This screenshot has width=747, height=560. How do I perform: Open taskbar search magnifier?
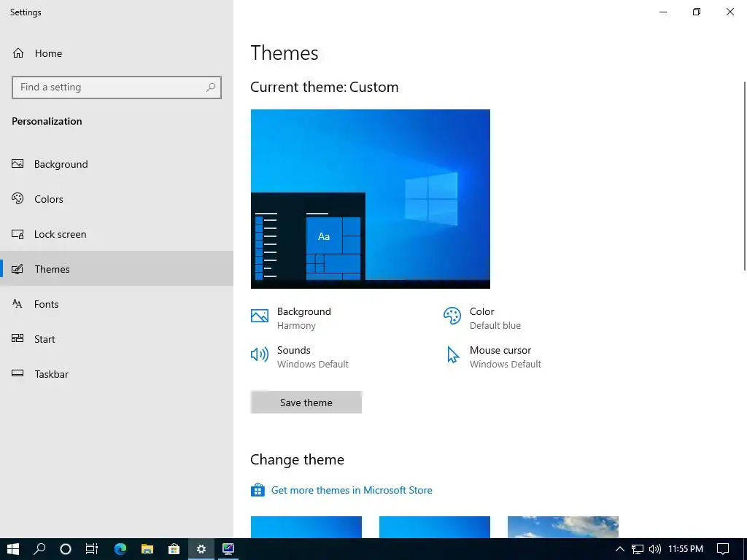click(39, 549)
